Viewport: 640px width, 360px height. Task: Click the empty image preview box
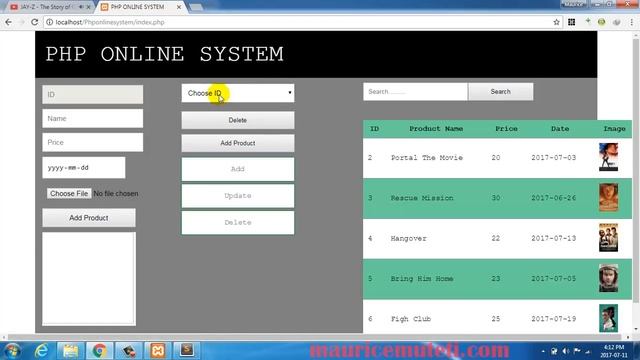[x=89, y=279]
